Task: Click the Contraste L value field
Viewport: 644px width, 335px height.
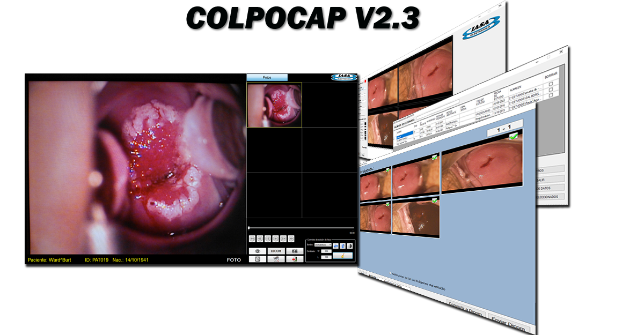Action: pyautogui.click(x=326, y=257)
